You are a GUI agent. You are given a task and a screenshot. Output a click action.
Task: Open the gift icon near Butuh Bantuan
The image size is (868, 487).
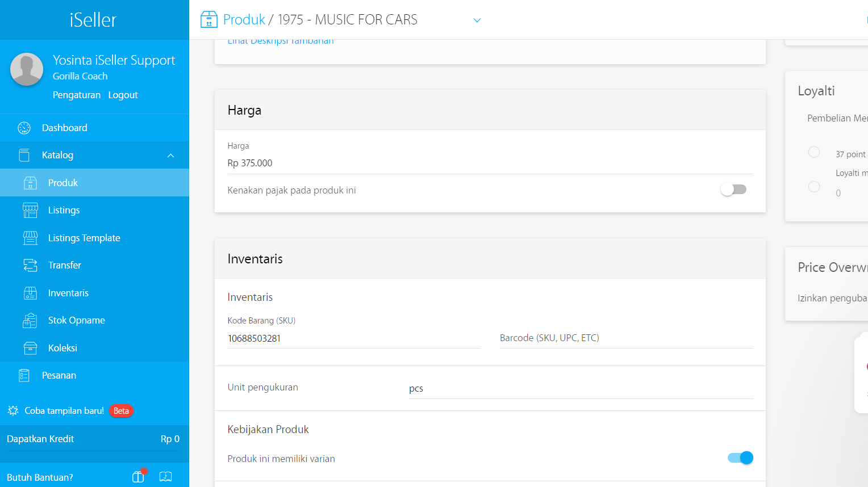tap(138, 477)
